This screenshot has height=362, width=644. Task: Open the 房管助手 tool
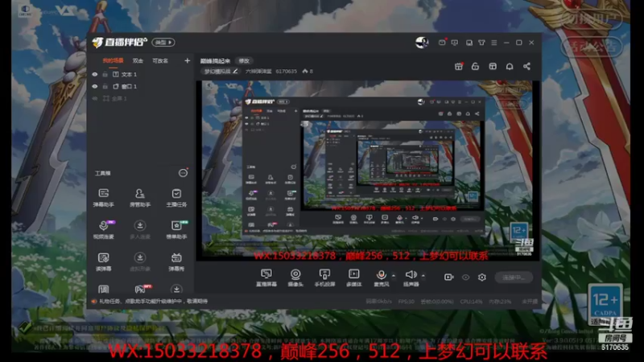tap(139, 197)
